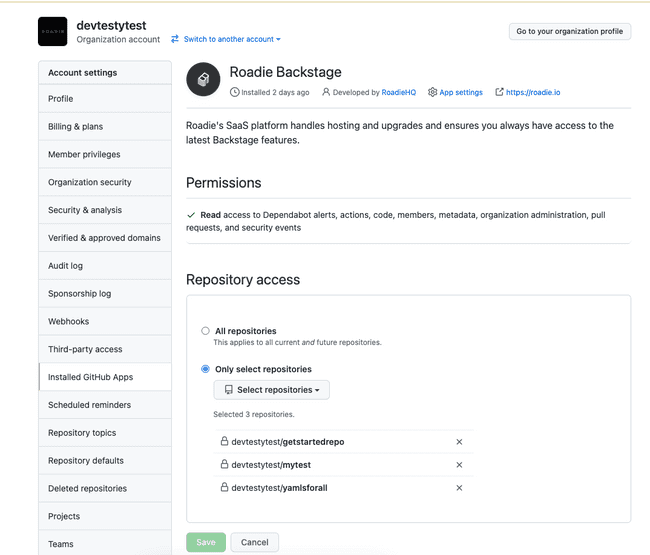Click the devtestytest organization name

[111, 25]
